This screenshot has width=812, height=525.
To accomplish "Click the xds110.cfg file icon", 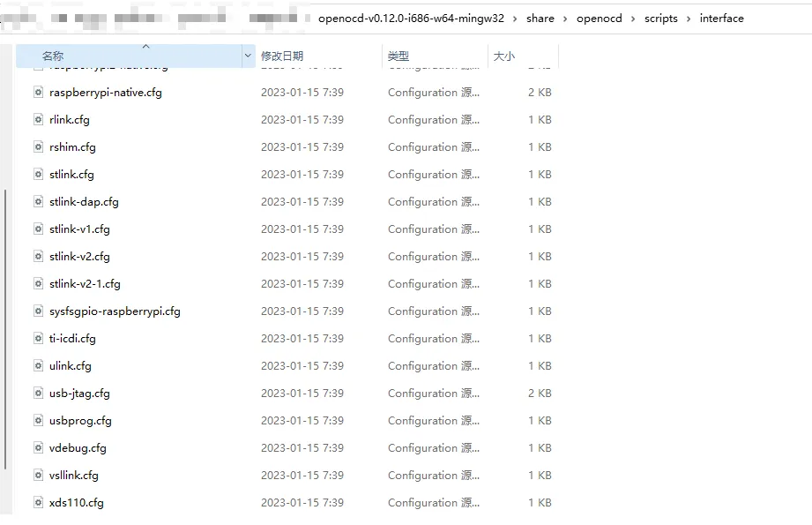I will tap(39, 503).
